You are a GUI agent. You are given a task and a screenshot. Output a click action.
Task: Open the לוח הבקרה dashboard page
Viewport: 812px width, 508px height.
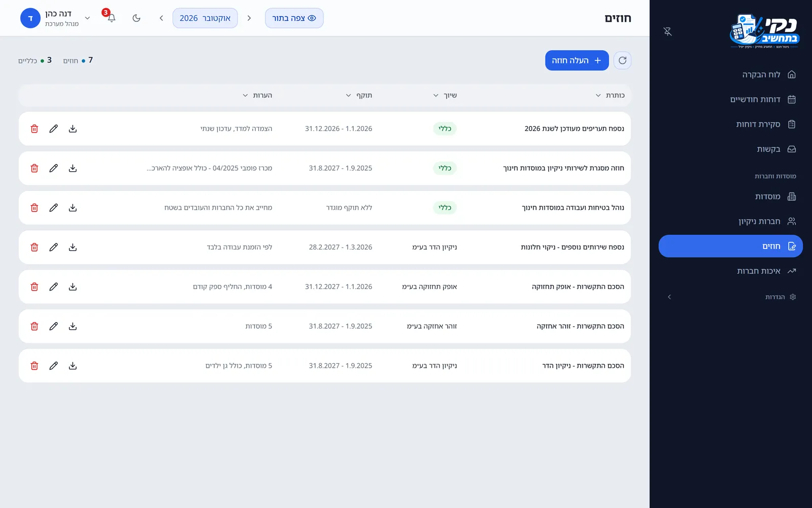coord(731,75)
